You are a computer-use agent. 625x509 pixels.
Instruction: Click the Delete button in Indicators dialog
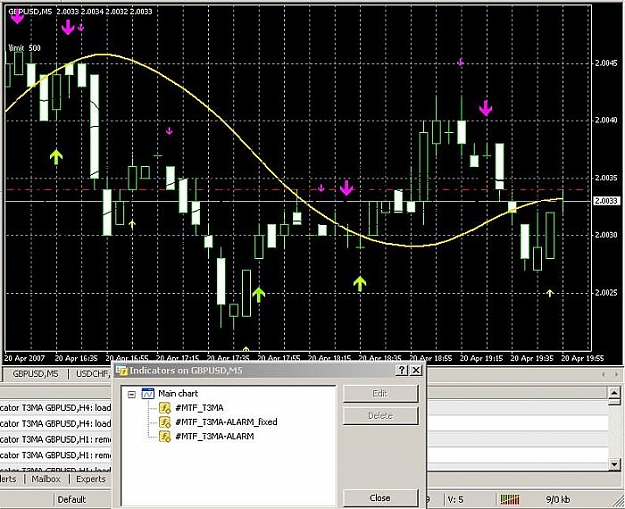[380, 416]
